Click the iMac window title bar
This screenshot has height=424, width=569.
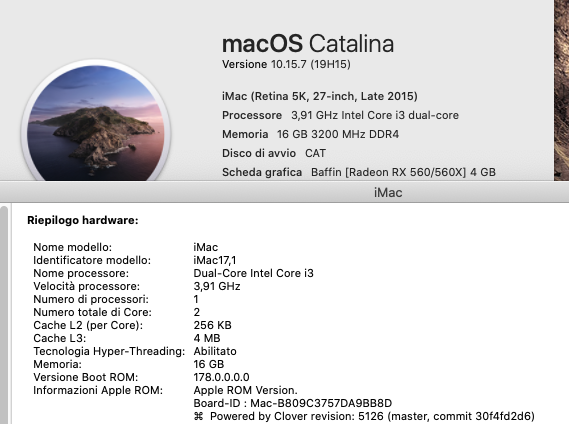click(x=284, y=192)
